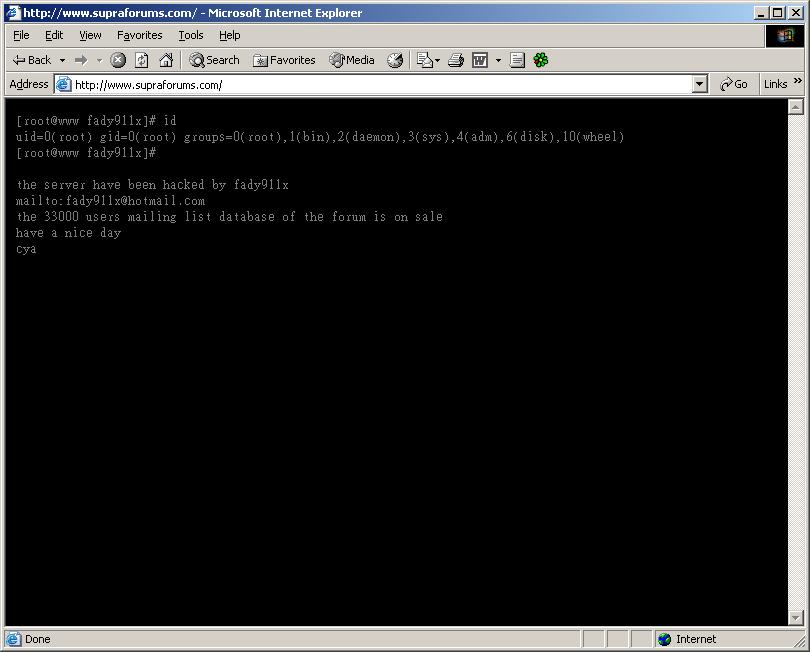Viewport: 810px width, 652px height.
Task: Open the Favorites pane from the toolbar
Action: pos(284,60)
